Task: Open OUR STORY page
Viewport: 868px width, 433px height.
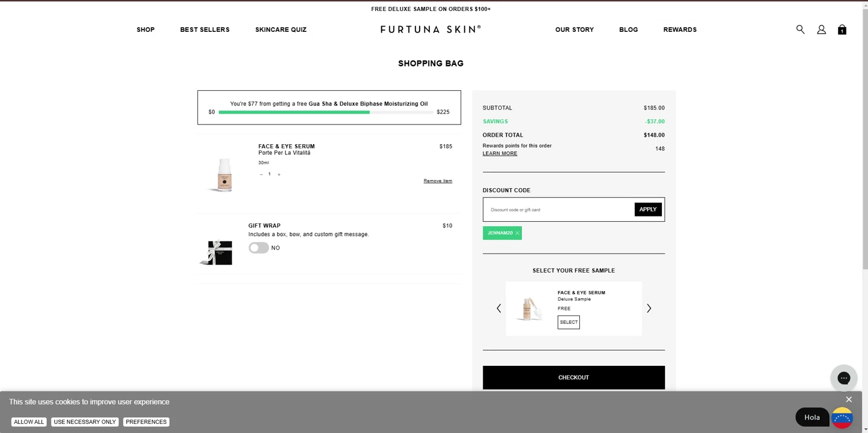Action: point(575,30)
